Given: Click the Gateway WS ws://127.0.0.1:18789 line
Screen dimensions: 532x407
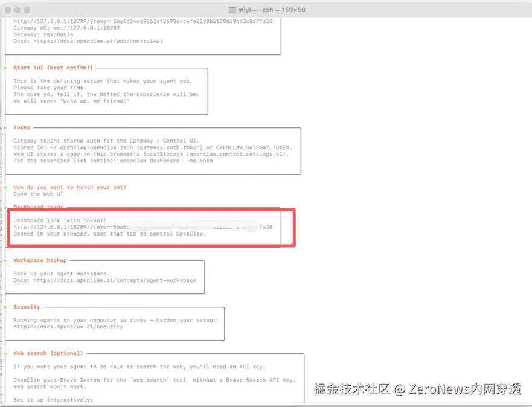Looking at the screenshot, I should 66,28.
